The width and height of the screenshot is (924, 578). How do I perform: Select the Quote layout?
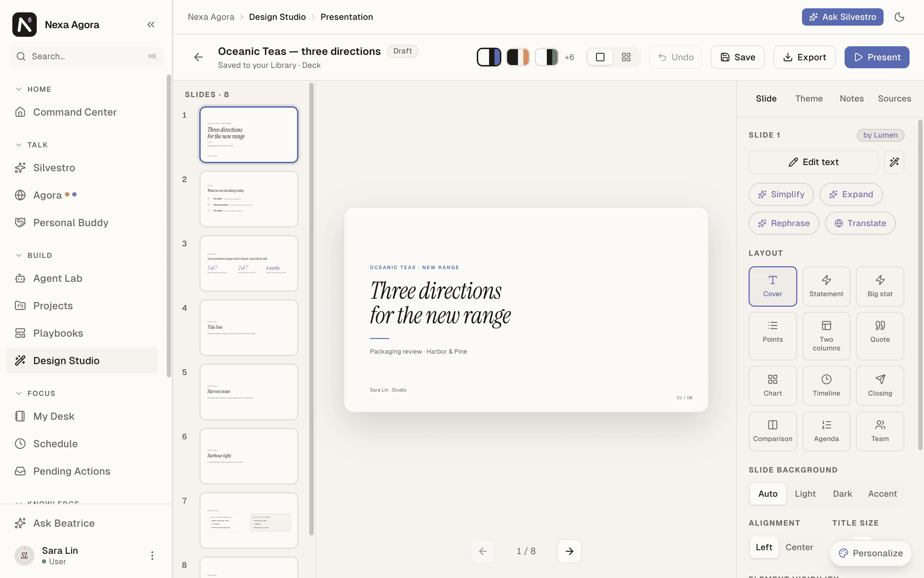[880, 336]
